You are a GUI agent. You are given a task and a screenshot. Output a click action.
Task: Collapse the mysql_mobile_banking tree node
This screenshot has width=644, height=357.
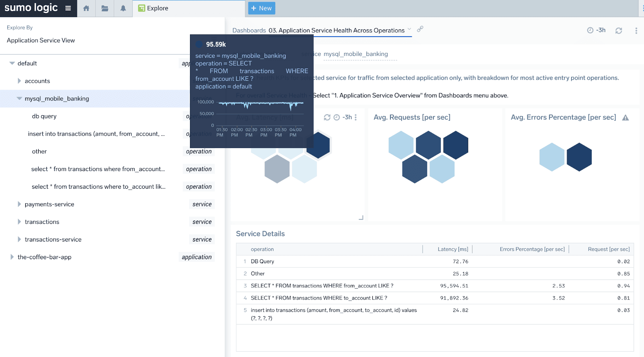(x=19, y=98)
